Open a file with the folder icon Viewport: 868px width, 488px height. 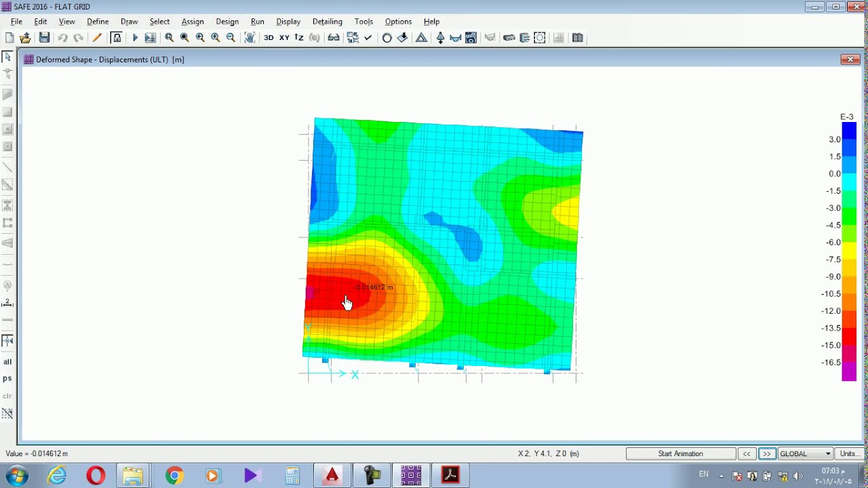click(x=26, y=38)
